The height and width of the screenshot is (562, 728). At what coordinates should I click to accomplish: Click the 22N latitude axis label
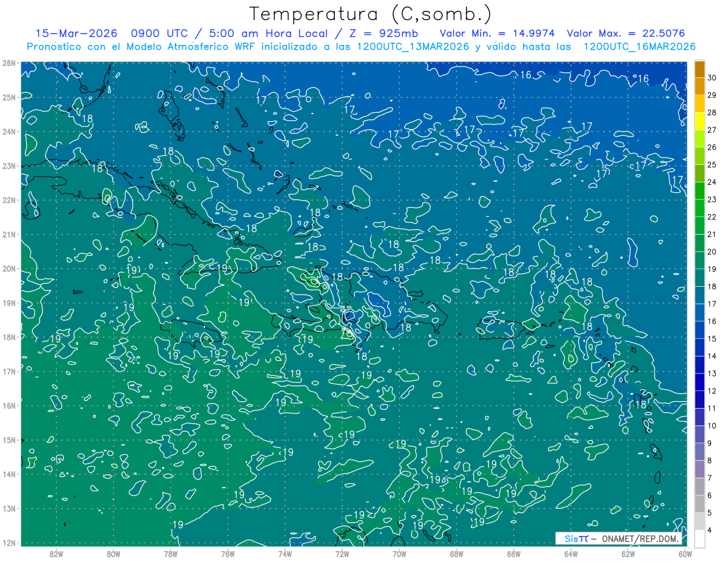click(8, 200)
